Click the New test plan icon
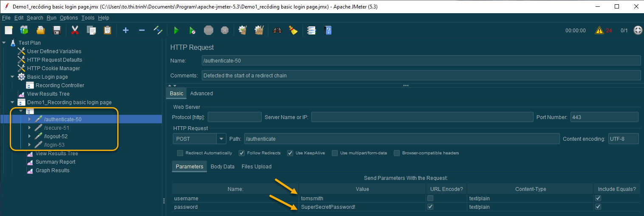The image size is (644, 216). click(x=9, y=30)
